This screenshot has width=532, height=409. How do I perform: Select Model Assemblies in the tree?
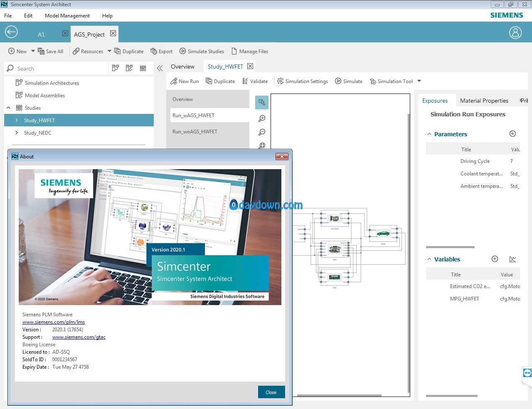pyautogui.click(x=44, y=95)
